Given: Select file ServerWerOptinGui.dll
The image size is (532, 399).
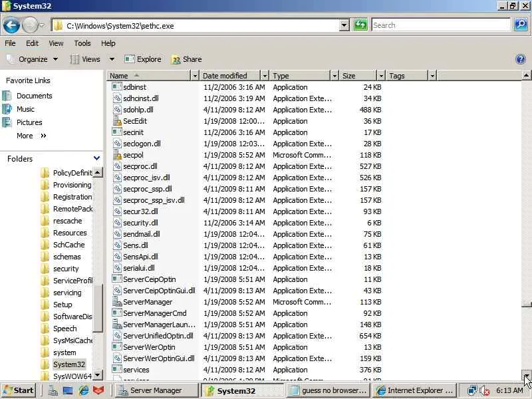Looking at the screenshot, I should (159, 358).
